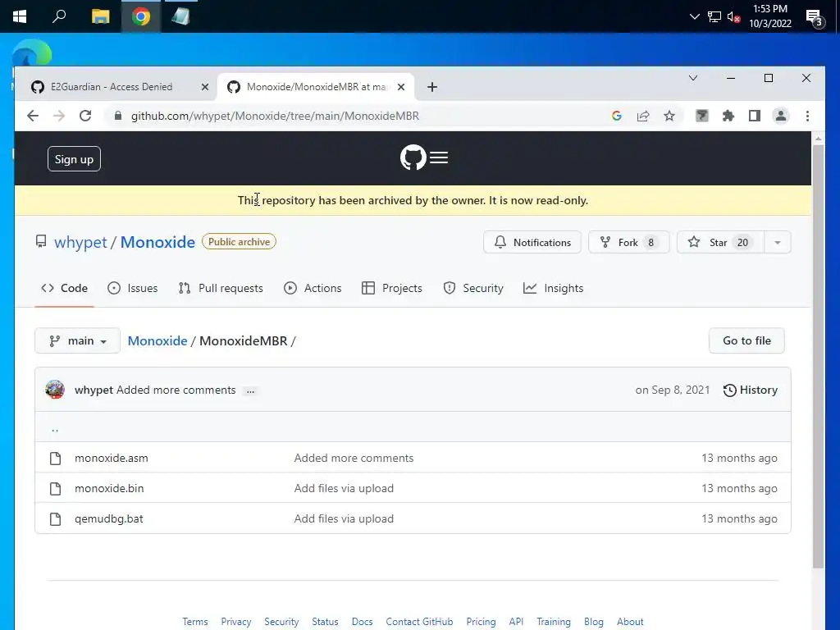Open a new browser tab
Viewport: 840px width, 630px height.
432,87
